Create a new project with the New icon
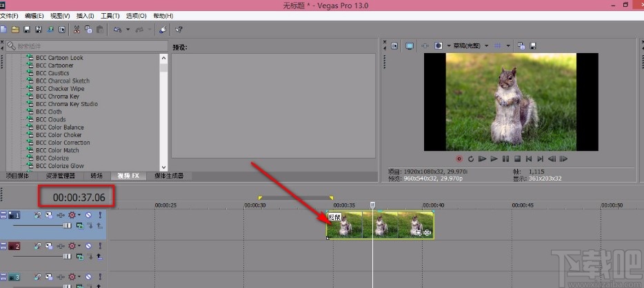The width and height of the screenshot is (644, 288). pyautogui.click(x=3, y=30)
